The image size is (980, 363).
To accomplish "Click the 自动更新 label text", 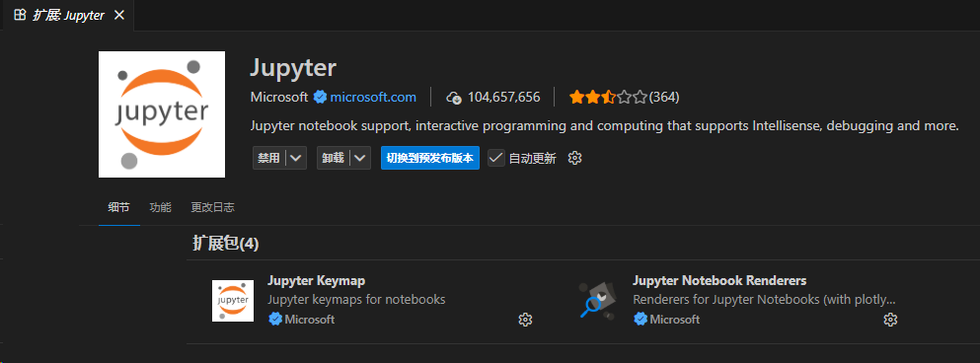I will pos(532,159).
